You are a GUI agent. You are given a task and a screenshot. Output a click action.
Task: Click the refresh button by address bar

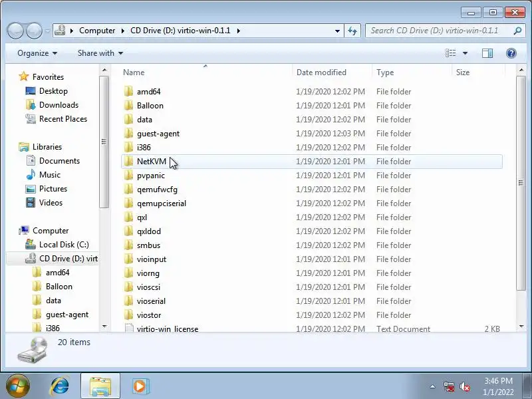pos(352,31)
